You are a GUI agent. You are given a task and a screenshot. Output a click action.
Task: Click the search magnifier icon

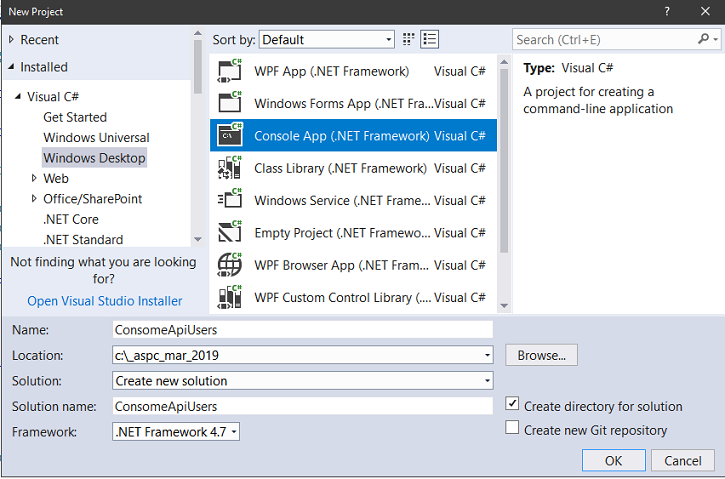pyautogui.click(x=703, y=39)
